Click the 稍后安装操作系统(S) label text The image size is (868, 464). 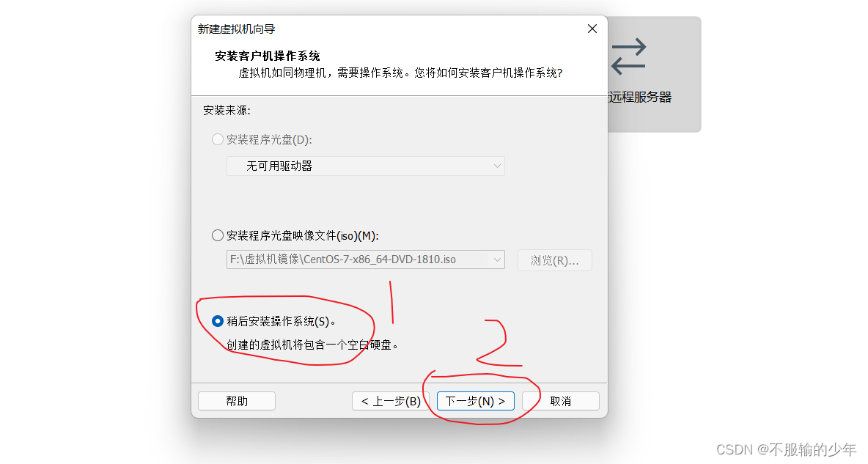(281, 321)
